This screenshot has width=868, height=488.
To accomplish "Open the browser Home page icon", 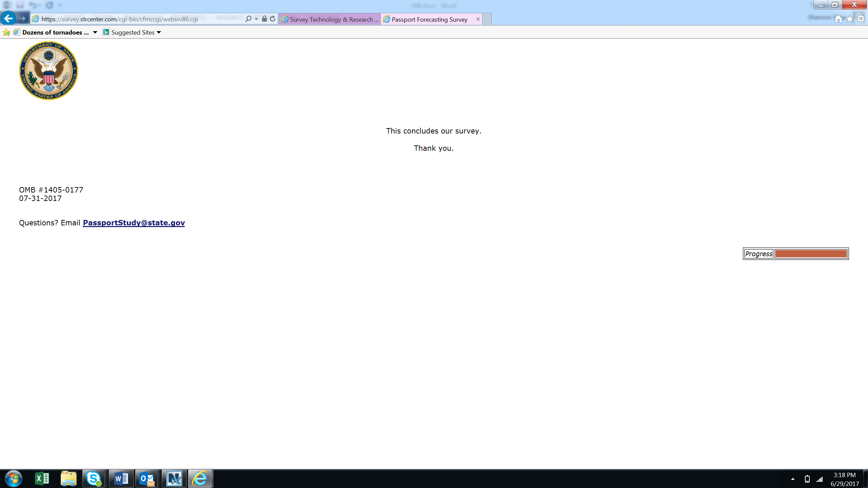I will 838,19.
